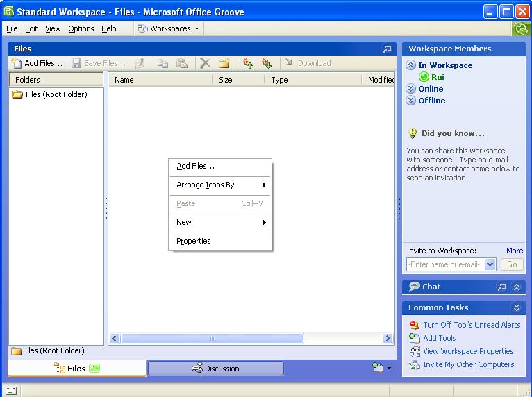Click Invite My Other Computers link
Image resolution: width=532 pixels, height=397 pixels.
(x=469, y=364)
